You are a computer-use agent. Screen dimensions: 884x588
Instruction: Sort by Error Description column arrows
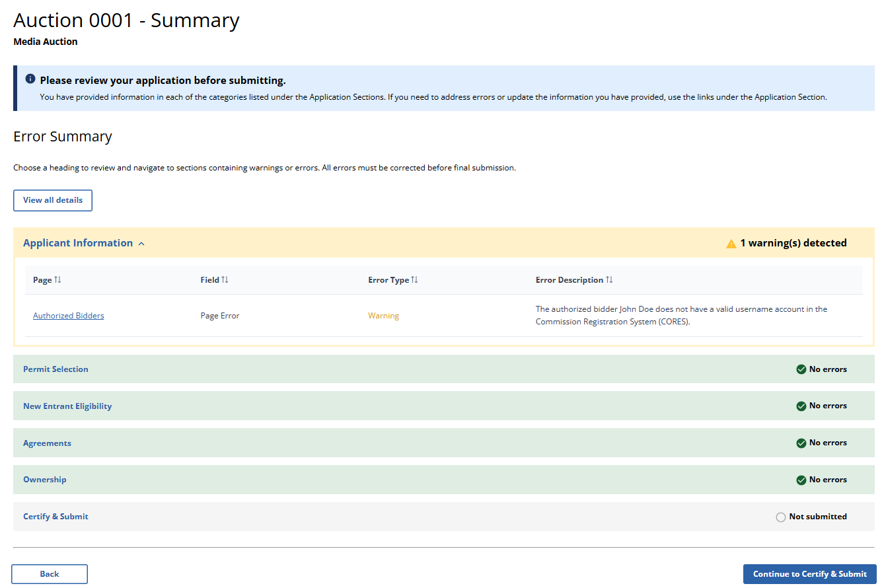click(609, 280)
